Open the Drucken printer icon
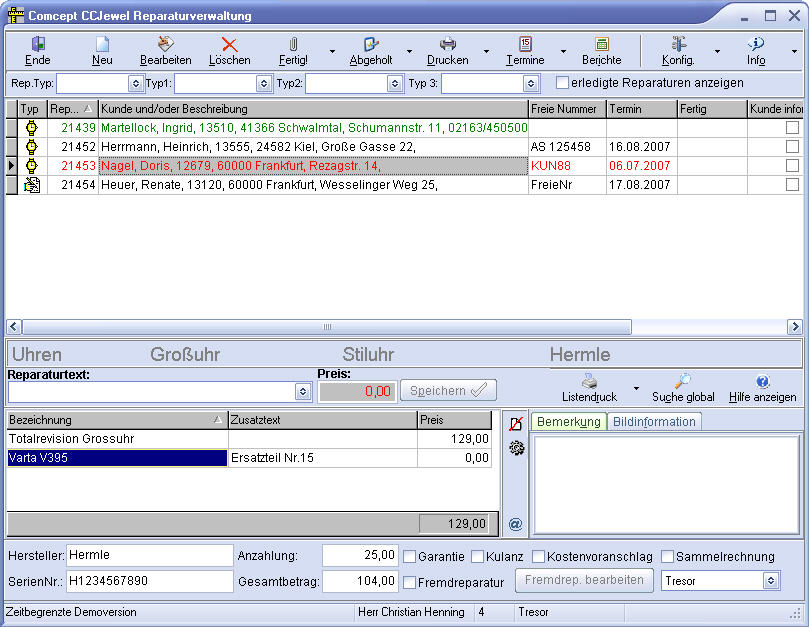The height and width of the screenshot is (627, 809). click(447, 45)
